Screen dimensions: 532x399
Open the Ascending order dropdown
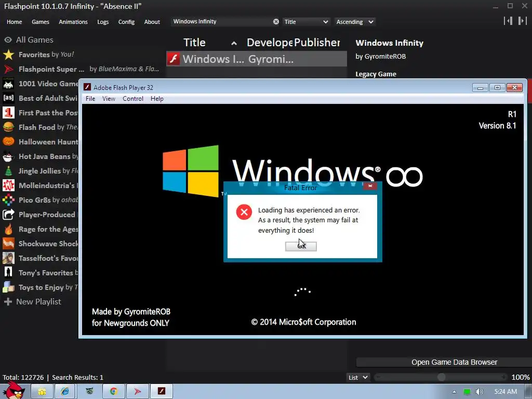pos(354,22)
